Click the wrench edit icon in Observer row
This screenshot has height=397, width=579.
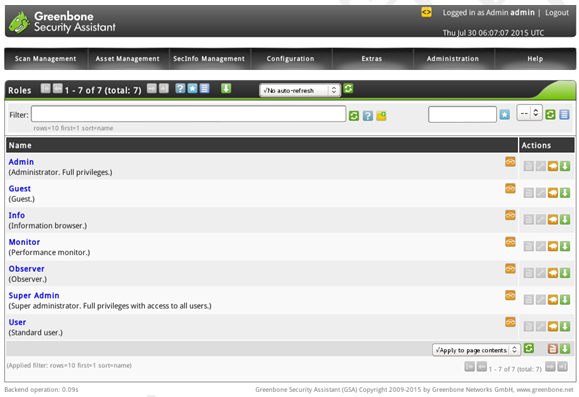(x=541, y=273)
